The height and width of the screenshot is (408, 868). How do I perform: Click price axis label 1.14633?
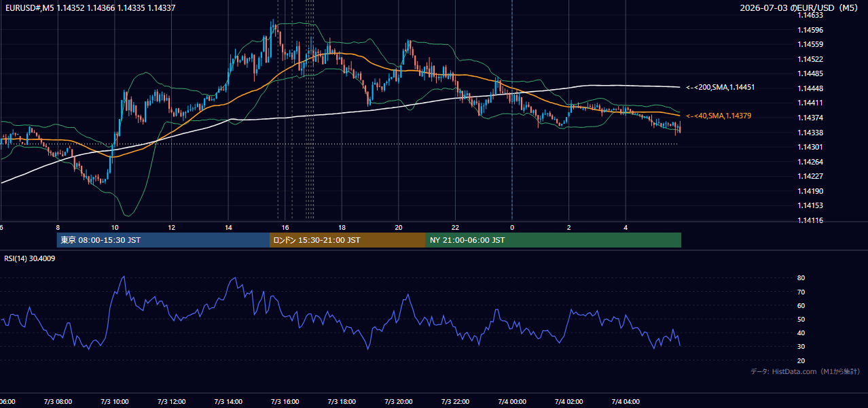click(x=812, y=15)
